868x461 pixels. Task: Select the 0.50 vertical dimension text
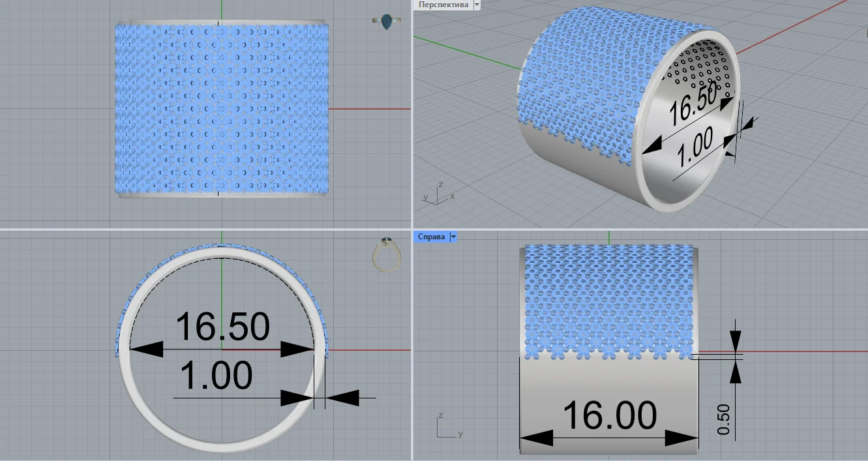pos(724,419)
